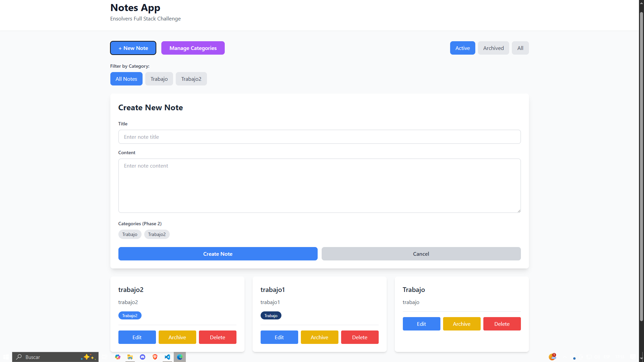Edit the Trabajo note

coord(422,324)
